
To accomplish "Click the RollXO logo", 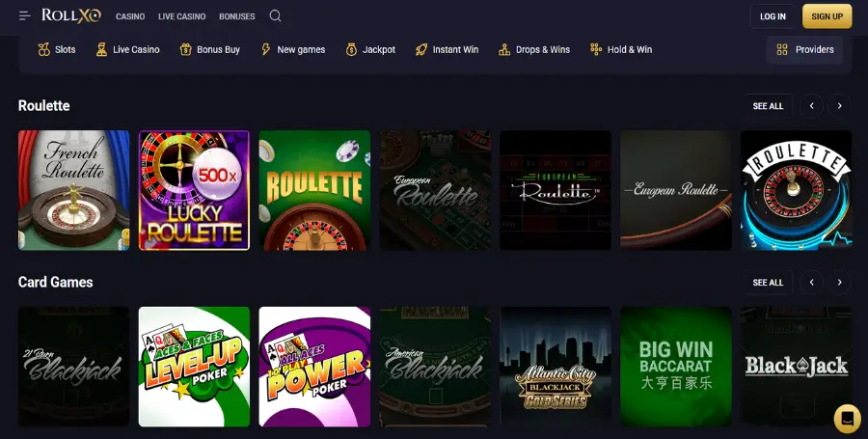I will [x=71, y=16].
